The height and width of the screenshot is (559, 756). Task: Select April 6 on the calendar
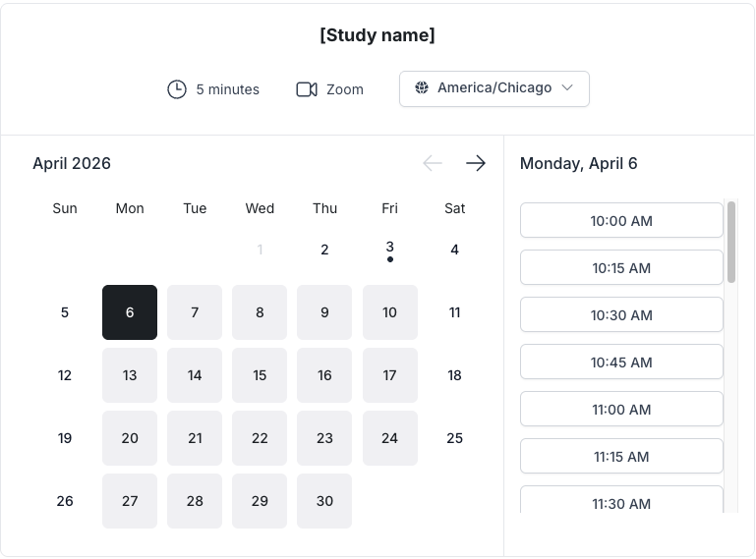[130, 312]
